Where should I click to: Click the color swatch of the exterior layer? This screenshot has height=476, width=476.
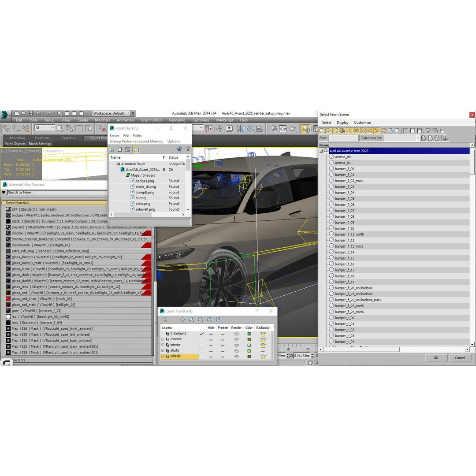pyautogui.click(x=249, y=340)
